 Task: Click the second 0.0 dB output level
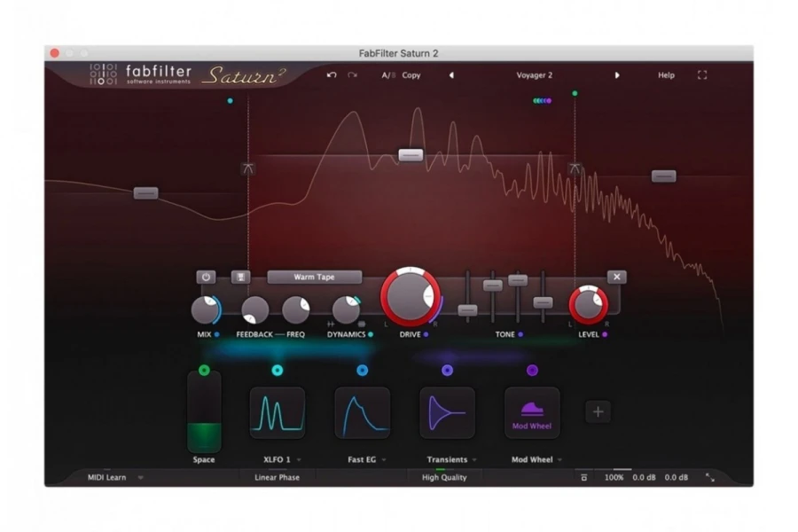pyautogui.click(x=677, y=478)
